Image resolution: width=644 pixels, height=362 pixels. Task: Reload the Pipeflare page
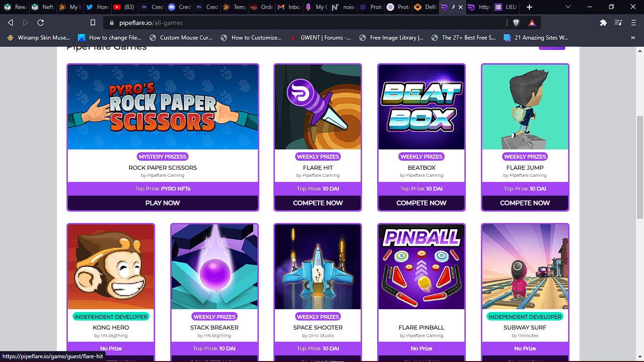click(41, 23)
